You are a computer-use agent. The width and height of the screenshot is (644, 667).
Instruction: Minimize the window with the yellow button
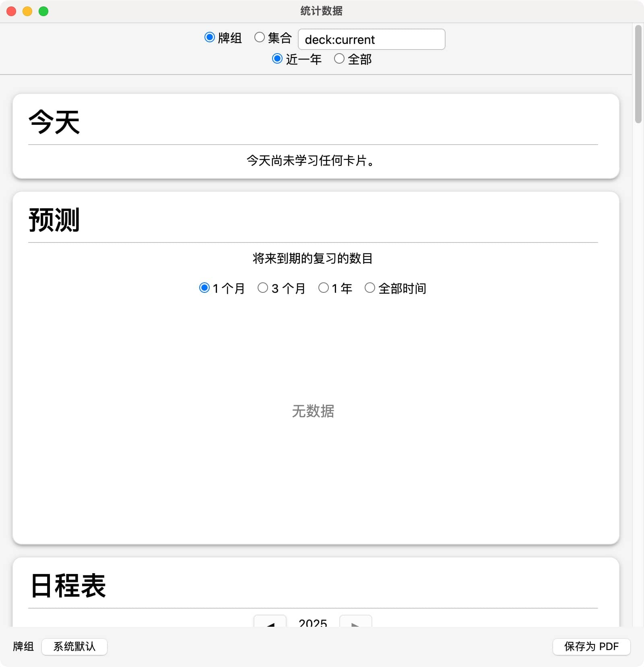coord(27,11)
